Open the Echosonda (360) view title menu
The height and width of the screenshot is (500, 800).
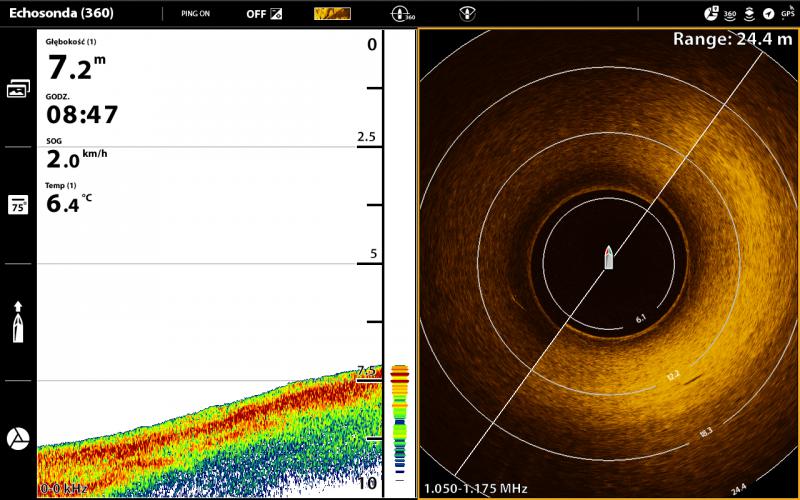61,14
